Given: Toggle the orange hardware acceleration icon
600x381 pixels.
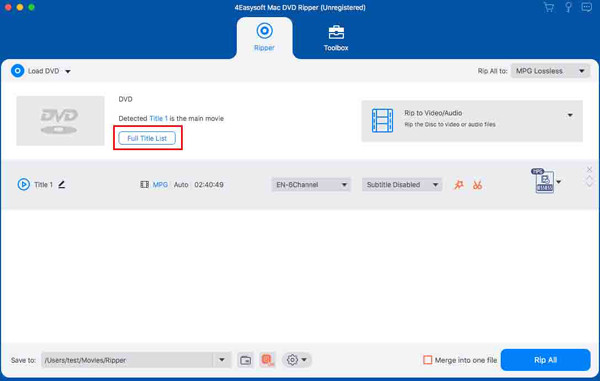Looking at the screenshot, I should coord(267,360).
